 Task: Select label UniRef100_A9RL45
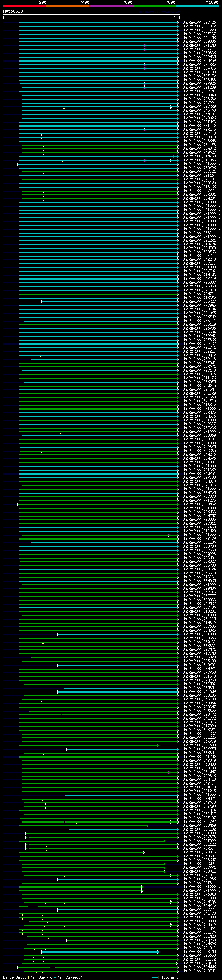[x=199, y=129]
